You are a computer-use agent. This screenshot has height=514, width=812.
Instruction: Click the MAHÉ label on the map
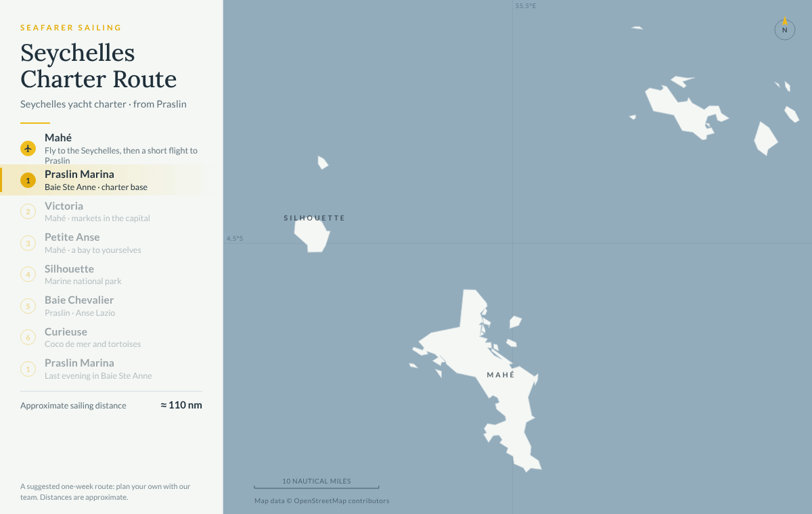501,375
